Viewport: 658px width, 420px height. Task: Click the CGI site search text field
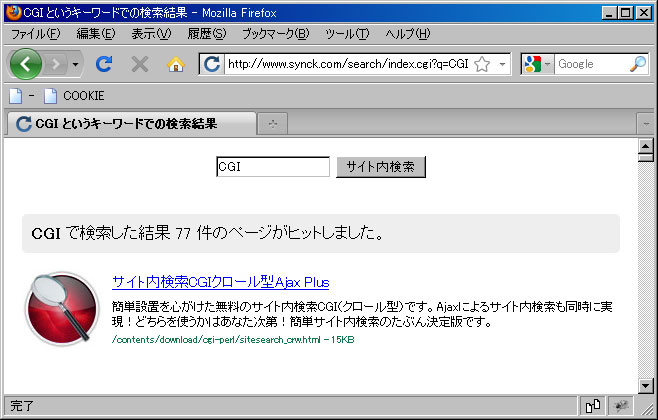coord(273,167)
